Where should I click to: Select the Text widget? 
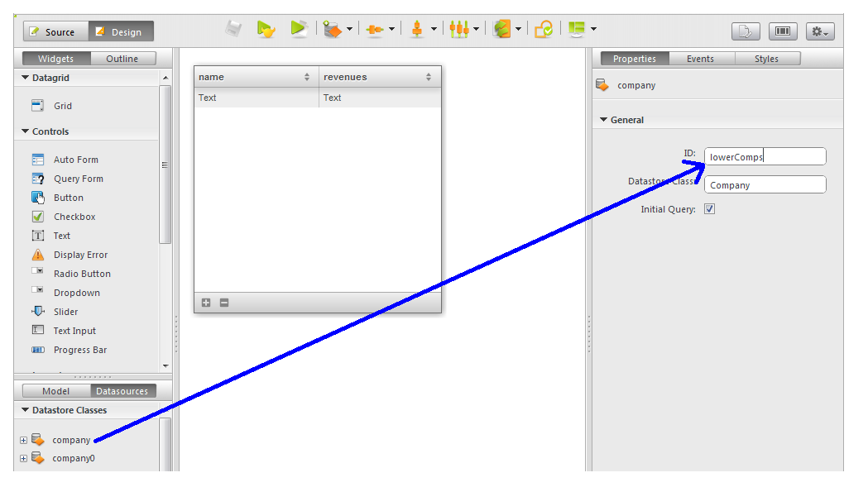coord(51,236)
